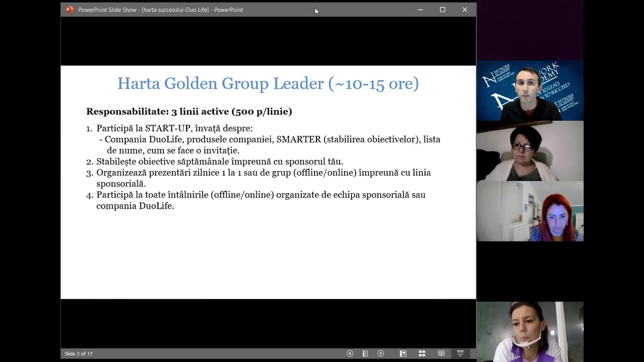The width and height of the screenshot is (644, 362).
Task: Advance to the next slide arrow
Action: click(x=381, y=353)
